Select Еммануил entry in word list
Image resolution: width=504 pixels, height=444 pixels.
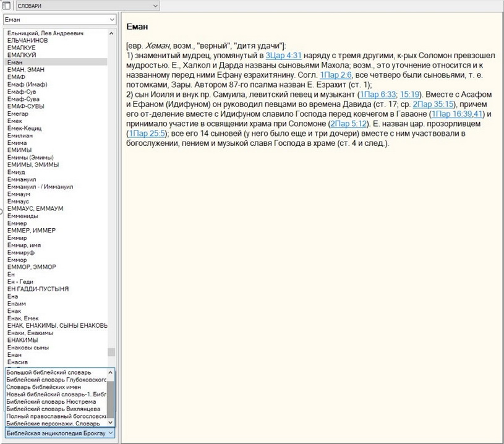point(22,179)
